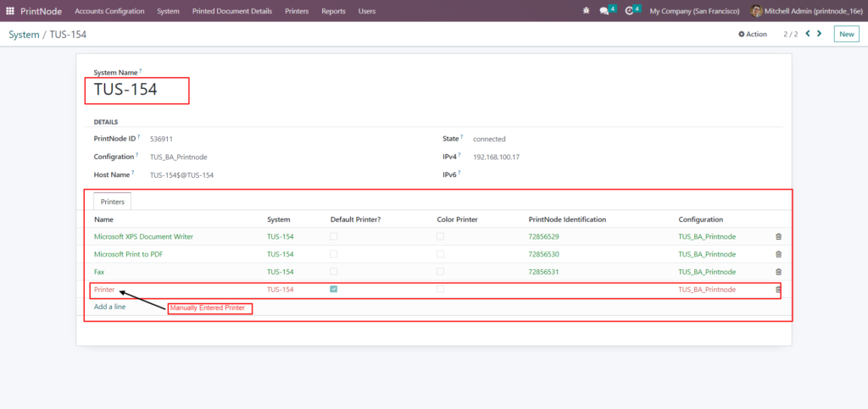This screenshot has height=409, width=868.
Task: Click Mitchell Admin avatar picture
Action: pyautogui.click(x=755, y=11)
